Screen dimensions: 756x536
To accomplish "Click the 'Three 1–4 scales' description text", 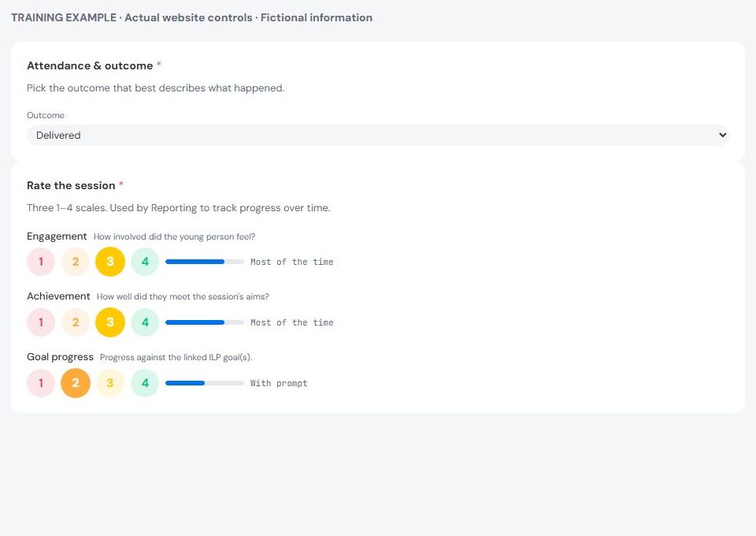I will [x=179, y=208].
